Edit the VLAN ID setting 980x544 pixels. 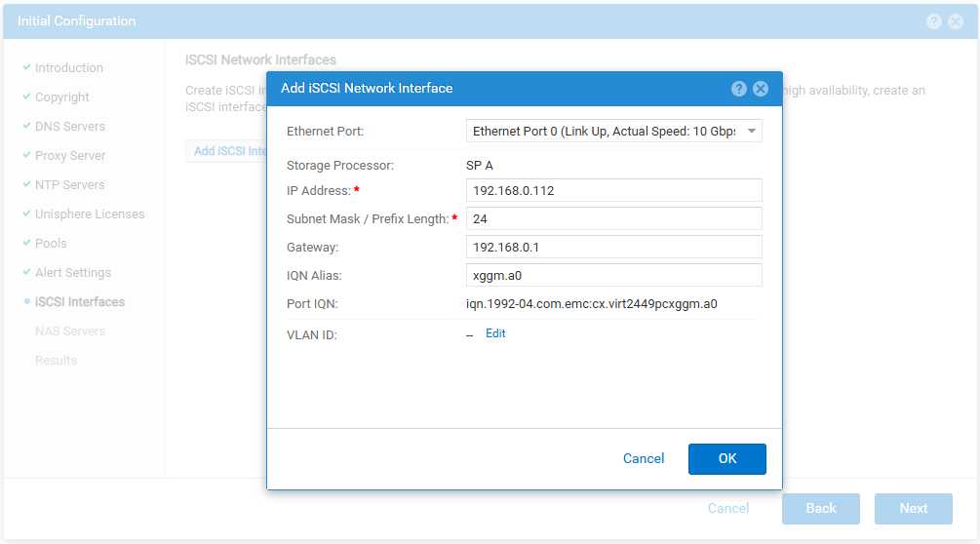[495, 333]
